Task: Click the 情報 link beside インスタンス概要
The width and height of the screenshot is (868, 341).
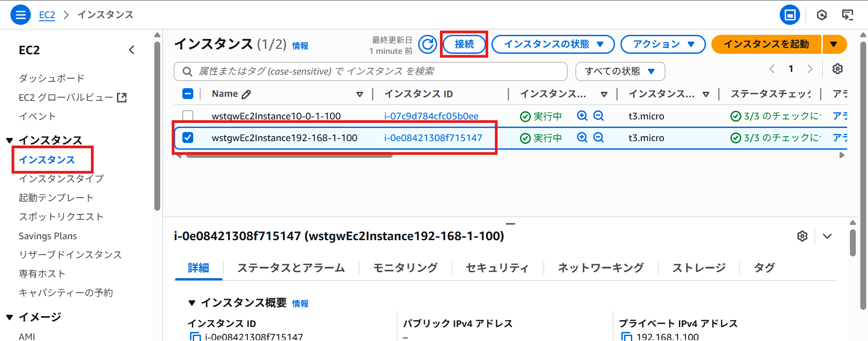Action: [x=300, y=303]
